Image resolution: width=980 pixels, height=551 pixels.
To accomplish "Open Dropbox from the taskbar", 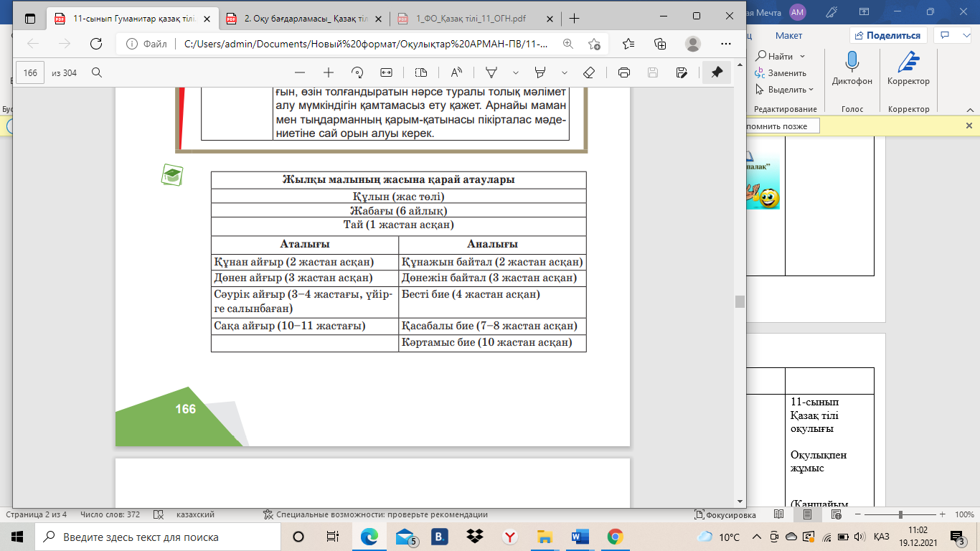I will tap(474, 537).
